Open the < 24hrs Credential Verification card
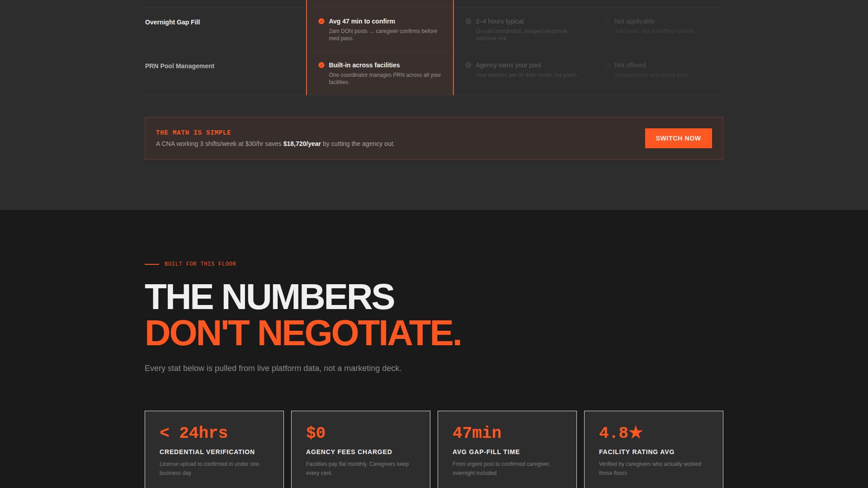Screen dimensions: 868x488 click(x=214, y=450)
